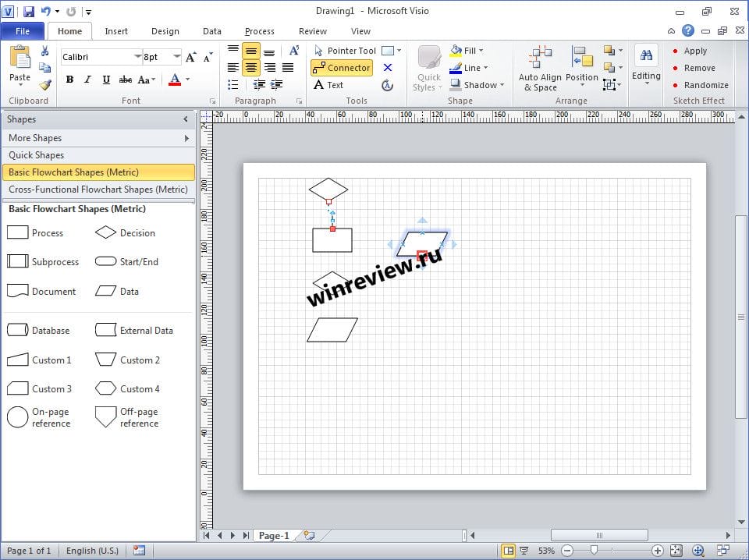Toggle Normal view button in status bar

[x=508, y=551]
